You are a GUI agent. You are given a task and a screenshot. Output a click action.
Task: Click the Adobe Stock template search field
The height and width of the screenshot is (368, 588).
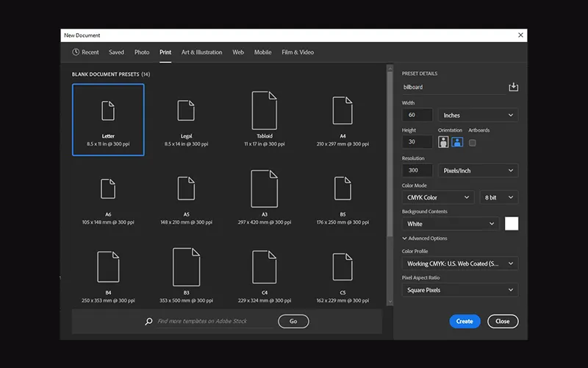[x=215, y=322]
